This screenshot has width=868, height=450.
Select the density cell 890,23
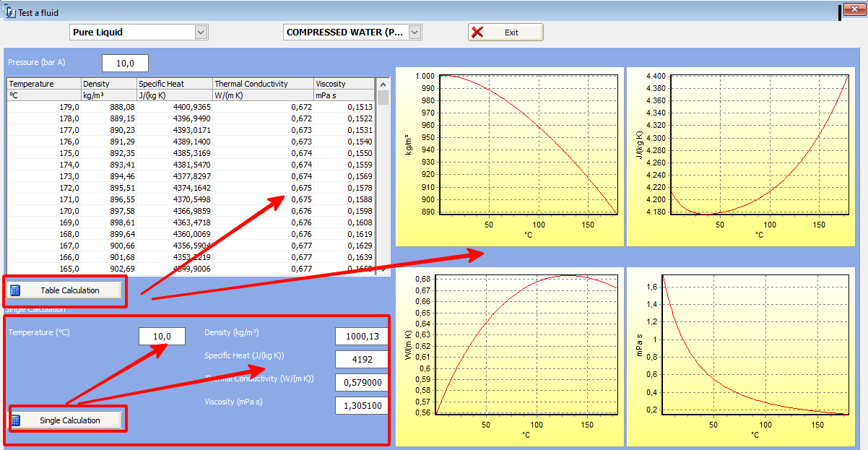point(108,130)
